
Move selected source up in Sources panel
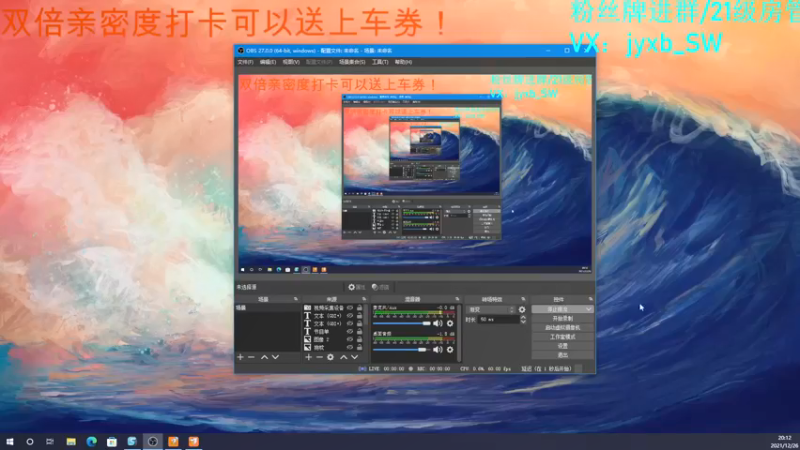[x=343, y=357]
